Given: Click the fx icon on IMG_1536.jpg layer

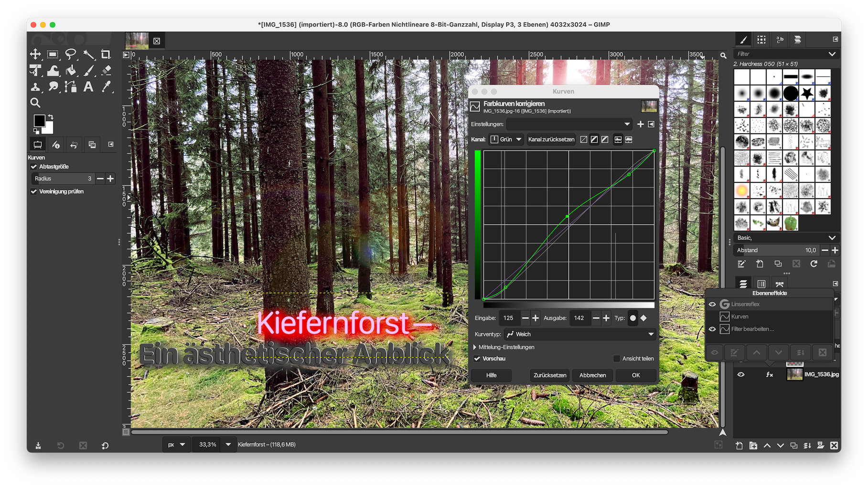Looking at the screenshot, I should click(x=770, y=375).
